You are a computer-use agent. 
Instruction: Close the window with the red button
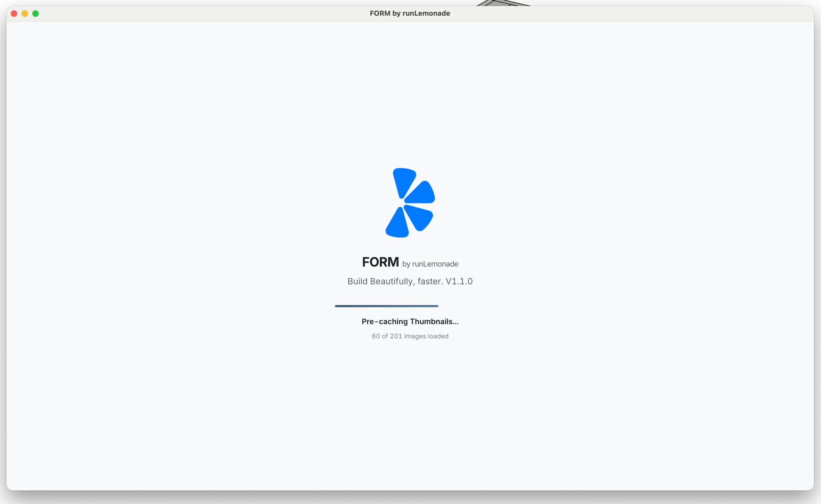point(14,14)
